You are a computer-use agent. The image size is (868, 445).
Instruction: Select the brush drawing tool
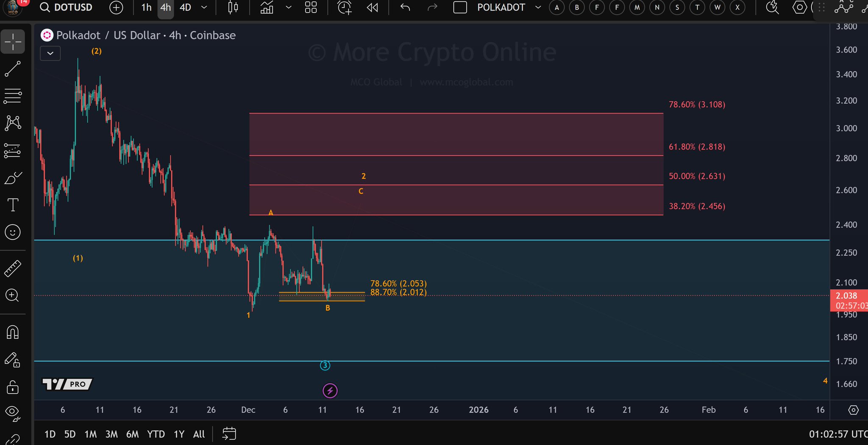(13, 178)
